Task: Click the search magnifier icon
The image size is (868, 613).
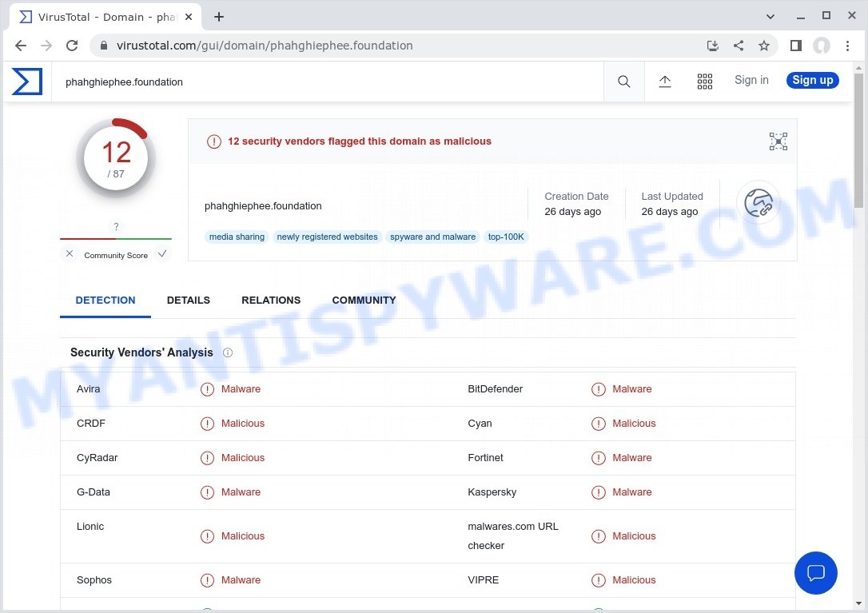Action: [x=624, y=82]
